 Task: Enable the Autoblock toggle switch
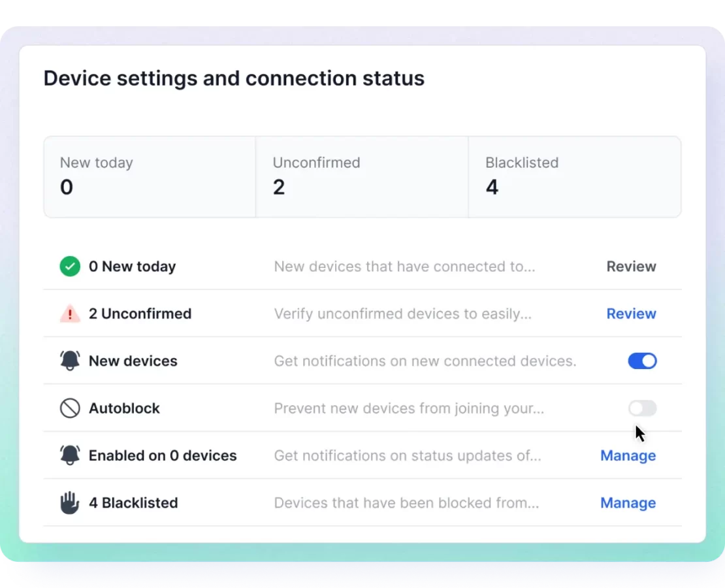(x=642, y=408)
